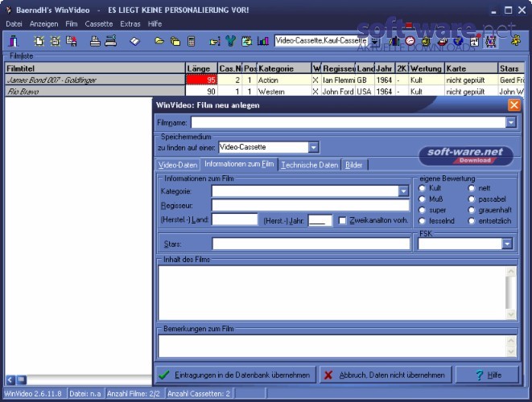Screen dimensions: 532x402
Task: Click the colored bar chart icon
Action: click(x=263, y=41)
